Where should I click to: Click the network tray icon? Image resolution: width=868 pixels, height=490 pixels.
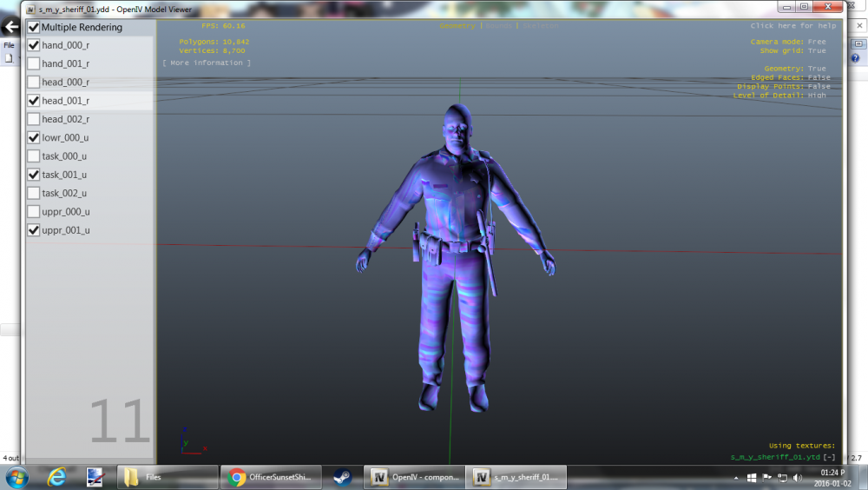(x=782, y=478)
